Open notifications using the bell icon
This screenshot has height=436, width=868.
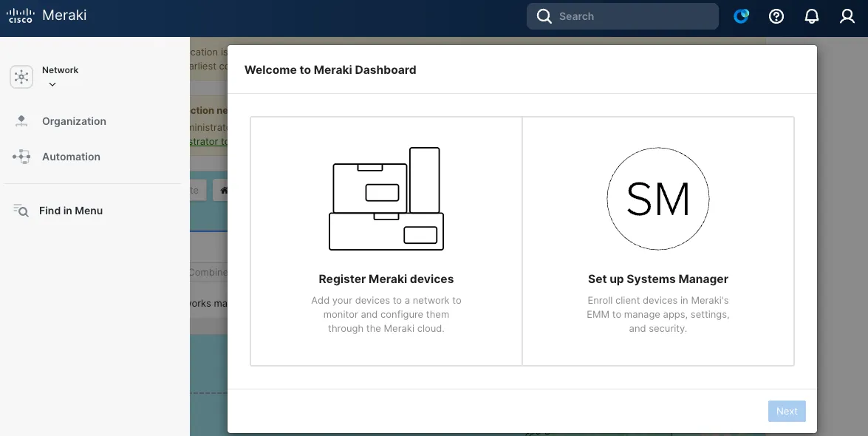point(811,16)
